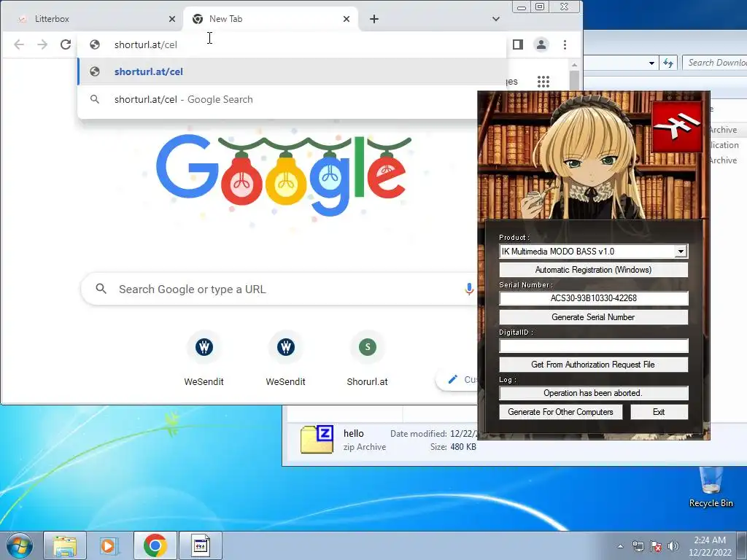Click Generate For Other Computers button
The image size is (747, 560).
coord(560,412)
